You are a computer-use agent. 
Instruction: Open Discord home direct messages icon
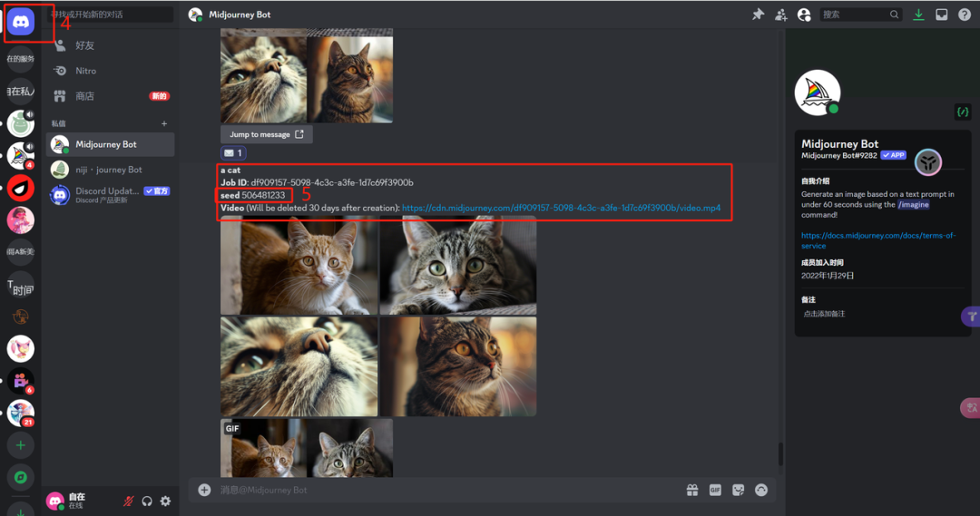point(21,23)
